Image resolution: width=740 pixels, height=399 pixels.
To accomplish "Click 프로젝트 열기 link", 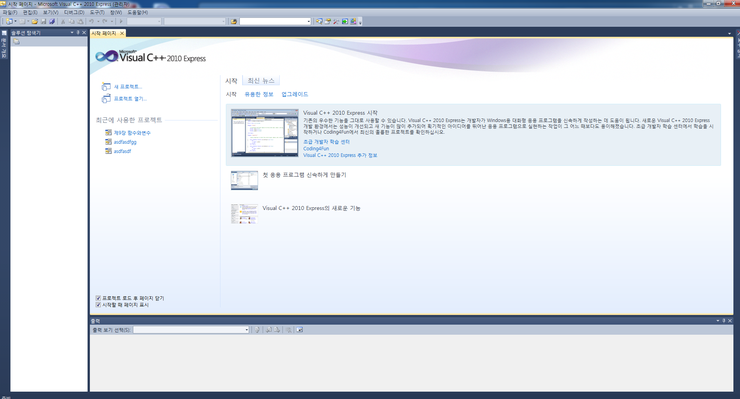I will [x=130, y=99].
